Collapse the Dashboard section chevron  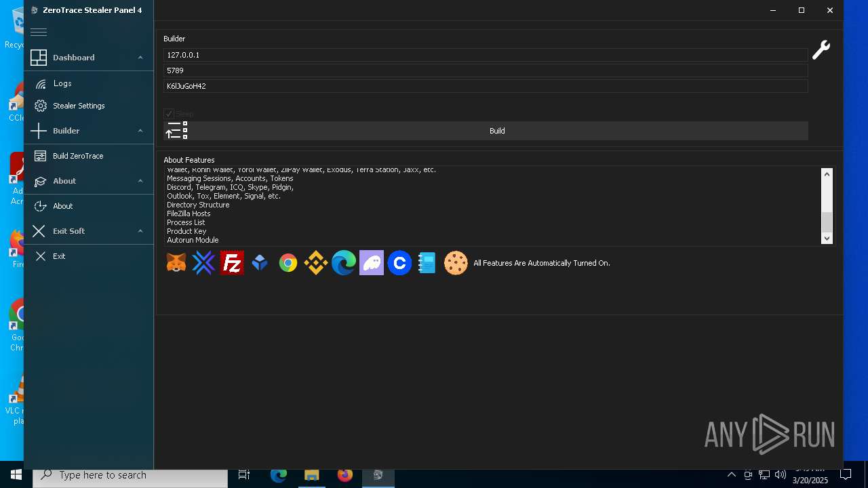point(140,58)
